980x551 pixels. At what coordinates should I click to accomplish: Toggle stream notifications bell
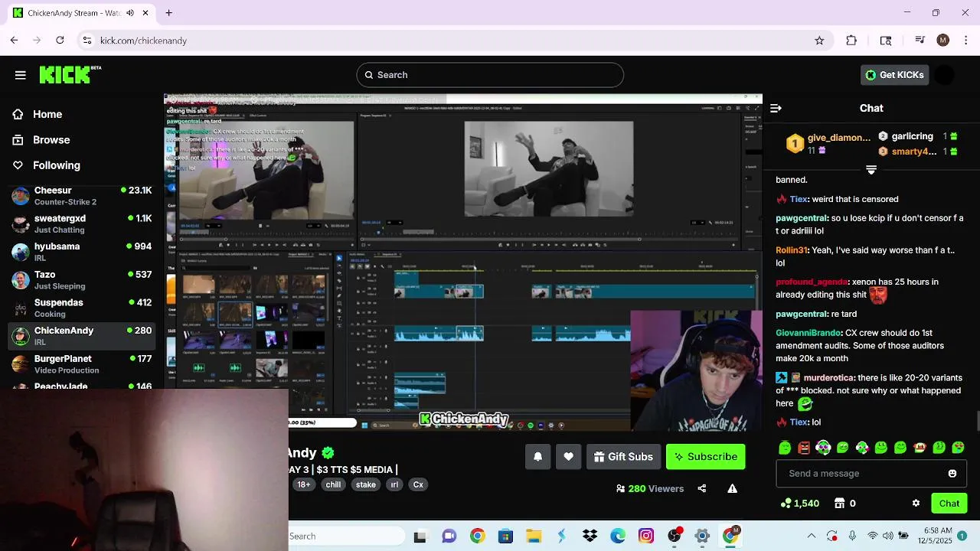[537, 457]
